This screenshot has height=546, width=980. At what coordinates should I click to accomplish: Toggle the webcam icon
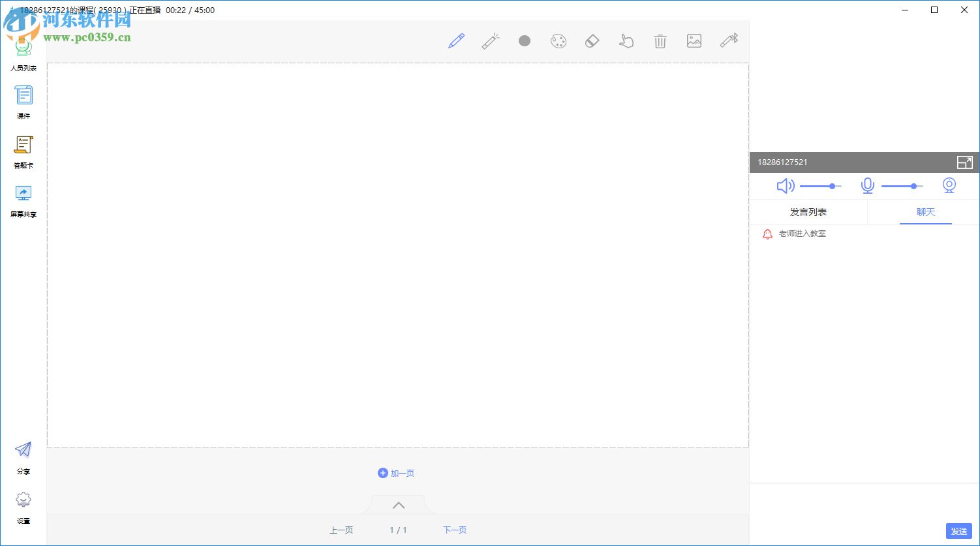(x=949, y=186)
